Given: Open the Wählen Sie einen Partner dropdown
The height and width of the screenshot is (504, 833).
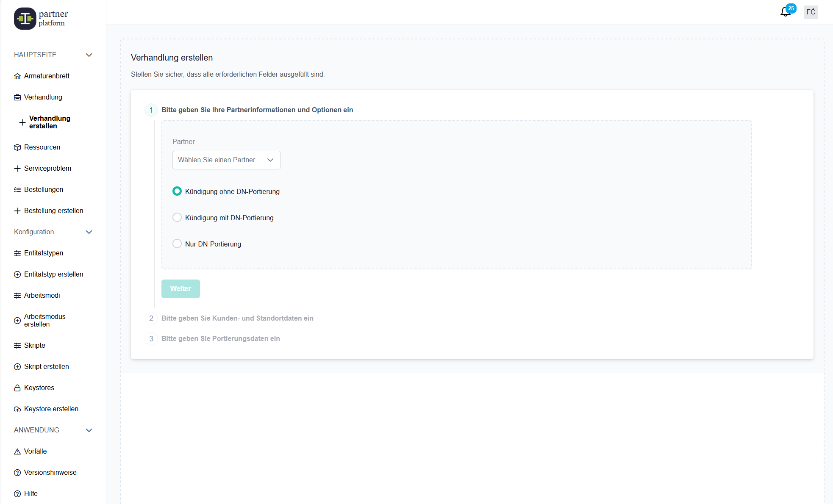Looking at the screenshot, I should 226,160.
